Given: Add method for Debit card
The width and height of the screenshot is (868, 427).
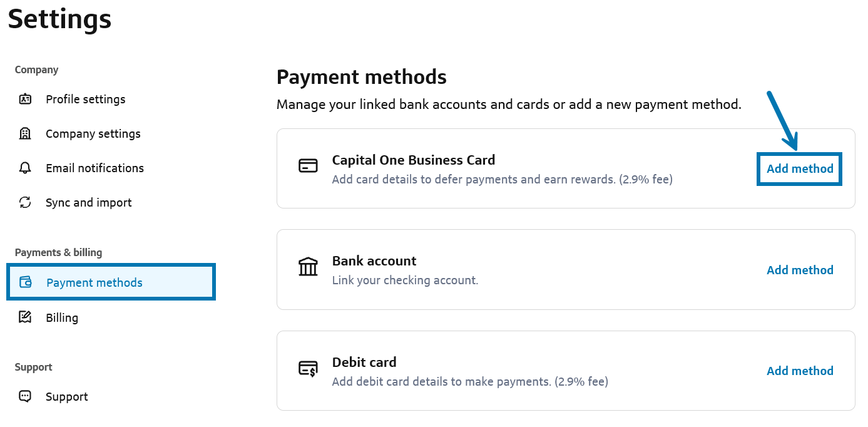Looking at the screenshot, I should 800,371.
